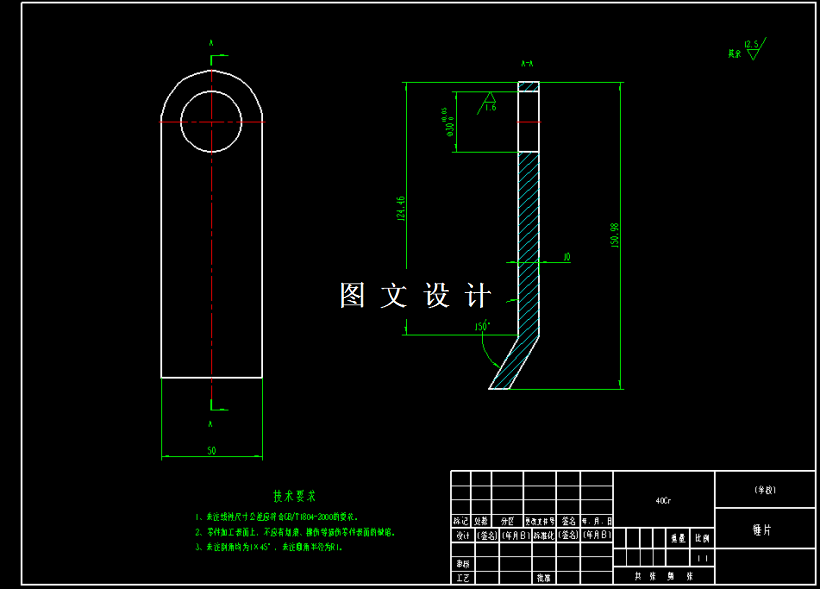Select the 124.46 vertical dimension text
Screen dimensions: 820x589
(401, 209)
